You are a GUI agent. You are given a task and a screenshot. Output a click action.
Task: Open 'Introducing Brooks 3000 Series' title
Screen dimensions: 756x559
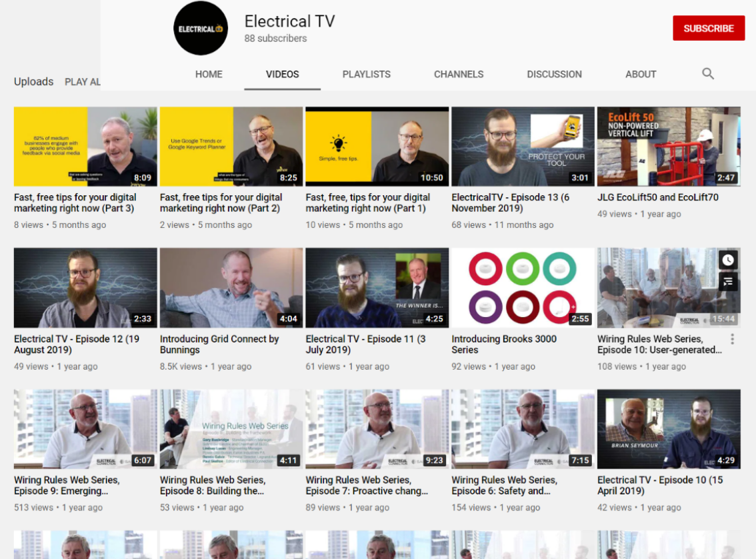(504, 344)
